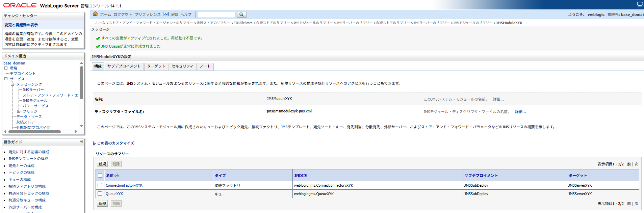The width and height of the screenshot is (644, 213).
Task: Open the セキュリティ tab
Action: tap(182, 66)
